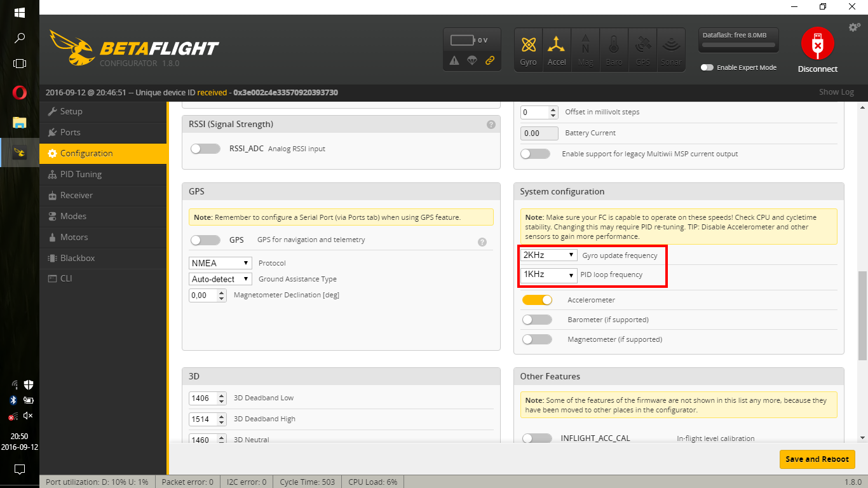Click the Accel sensor icon
868x488 pixels.
tap(557, 50)
